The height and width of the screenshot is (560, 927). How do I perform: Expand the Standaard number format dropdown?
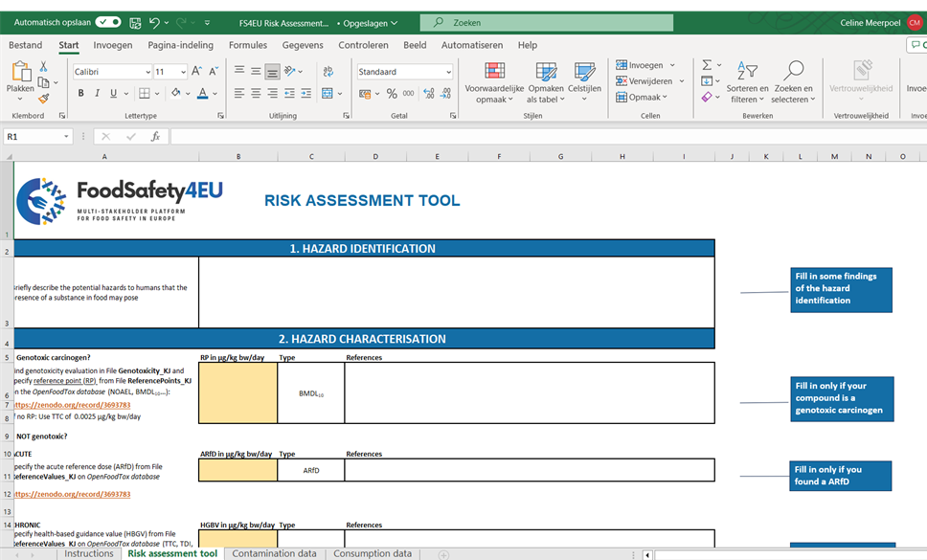(448, 72)
